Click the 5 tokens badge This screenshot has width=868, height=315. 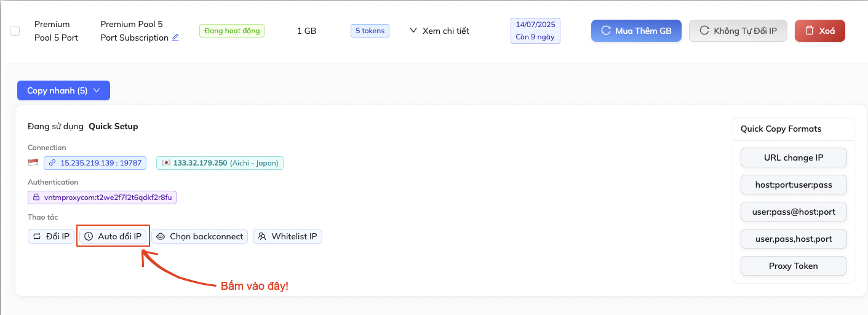point(370,31)
